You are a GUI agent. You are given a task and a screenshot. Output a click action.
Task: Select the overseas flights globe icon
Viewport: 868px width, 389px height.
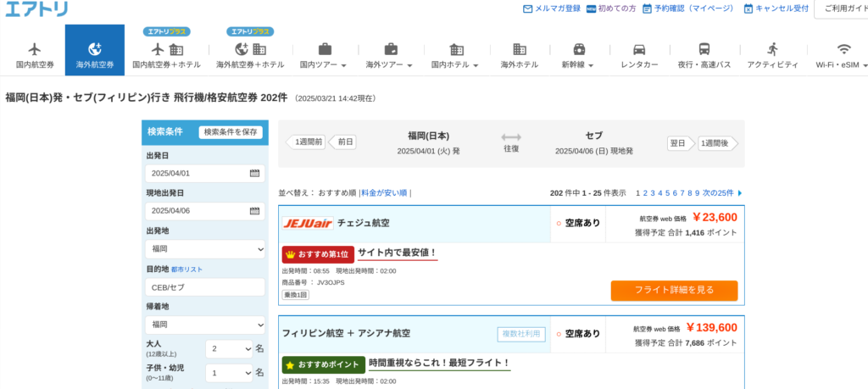click(94, 49)
